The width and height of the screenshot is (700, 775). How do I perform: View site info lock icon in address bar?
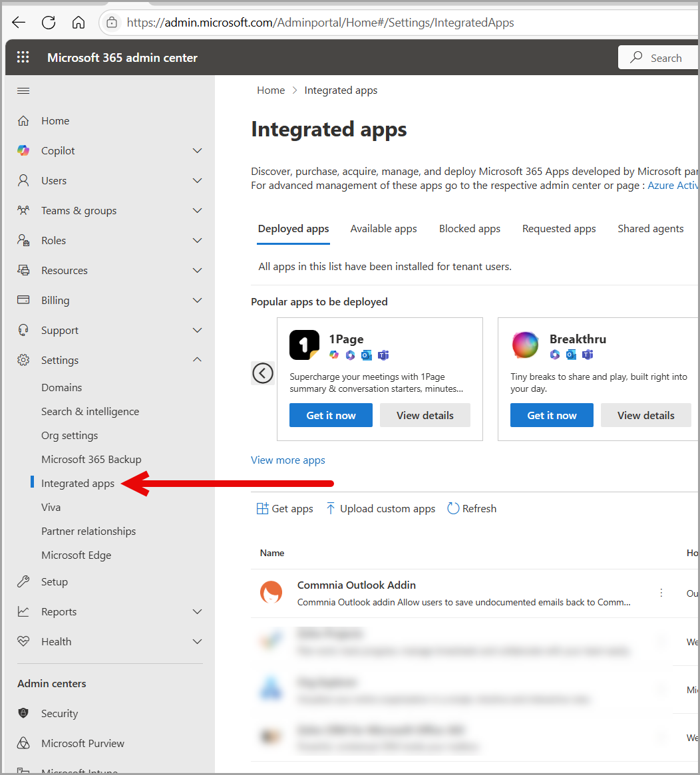click(112, 22)
